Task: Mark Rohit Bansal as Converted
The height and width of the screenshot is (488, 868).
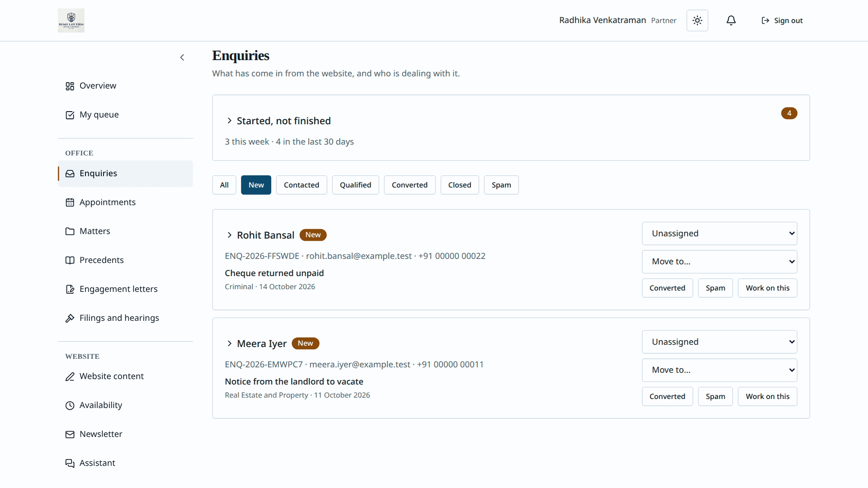Action: (x=667, y=288)
